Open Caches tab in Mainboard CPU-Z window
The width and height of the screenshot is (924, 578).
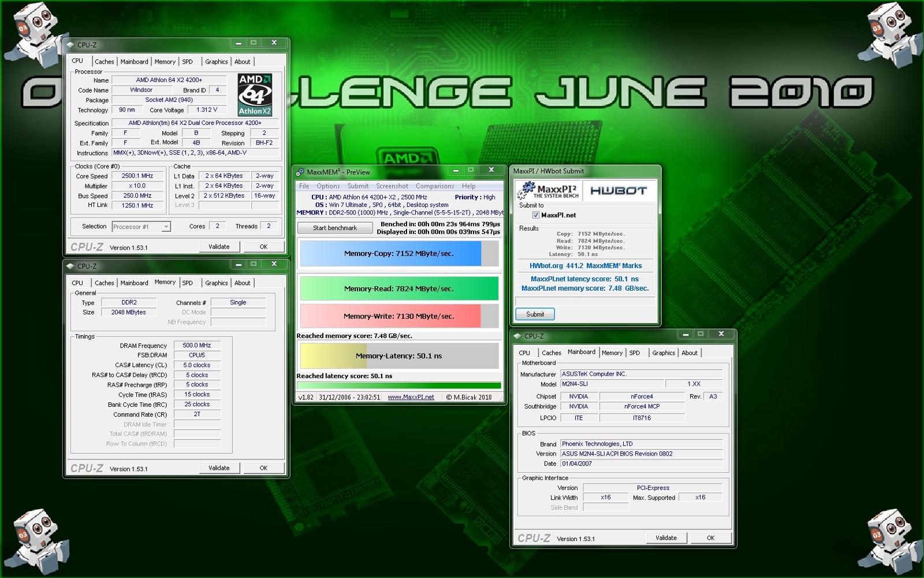click(552, 353)
